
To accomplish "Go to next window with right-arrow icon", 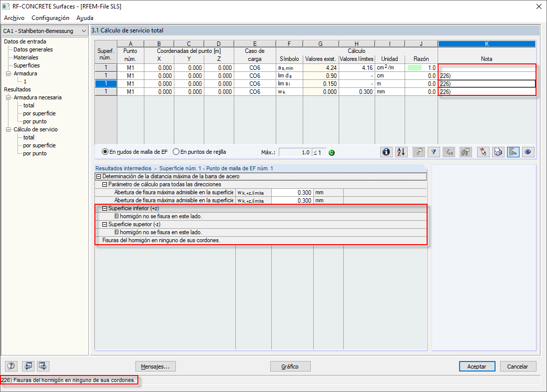I will point(43,366).
